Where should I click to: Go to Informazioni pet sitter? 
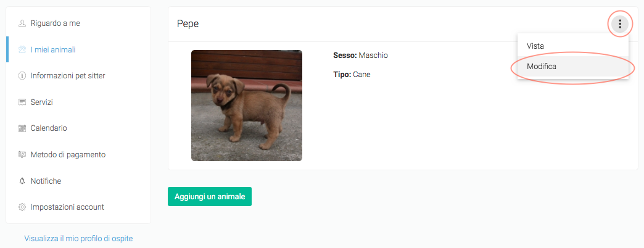(68, 76)
